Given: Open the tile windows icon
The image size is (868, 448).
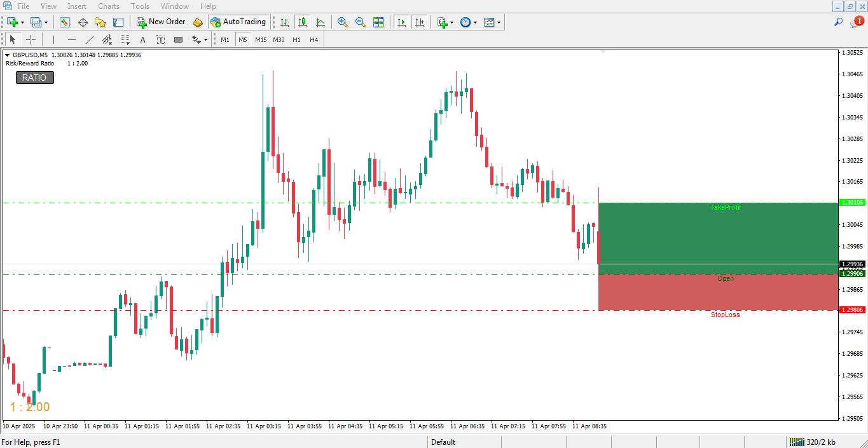Looking at the screenshot, I should [x=379, y=22].
